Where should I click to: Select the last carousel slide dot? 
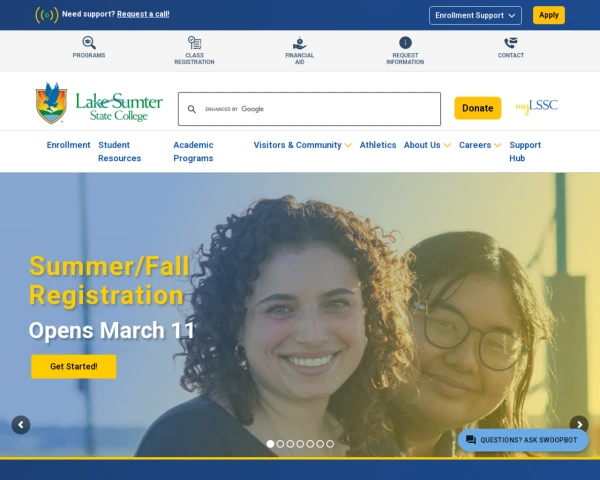(330, 444)
